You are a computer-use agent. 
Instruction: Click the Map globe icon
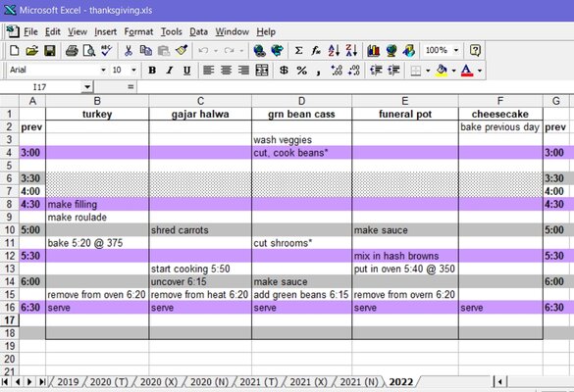click(391, 50)
